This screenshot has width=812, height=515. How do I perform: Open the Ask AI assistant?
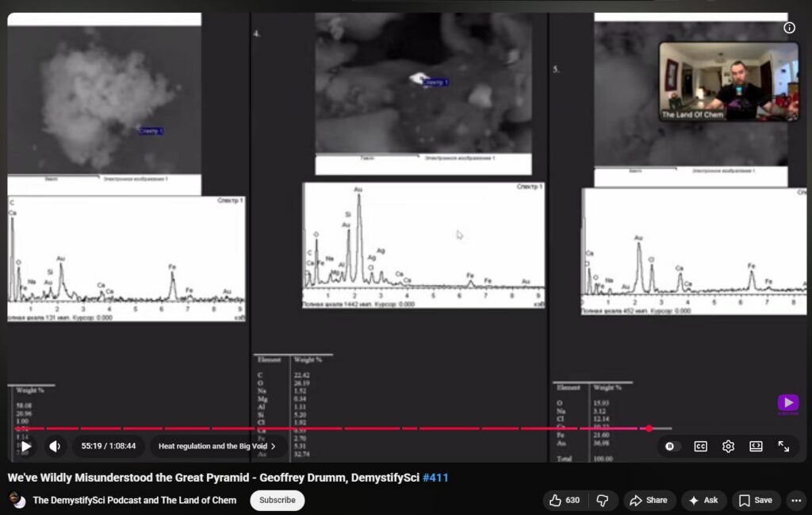[703, 501]
